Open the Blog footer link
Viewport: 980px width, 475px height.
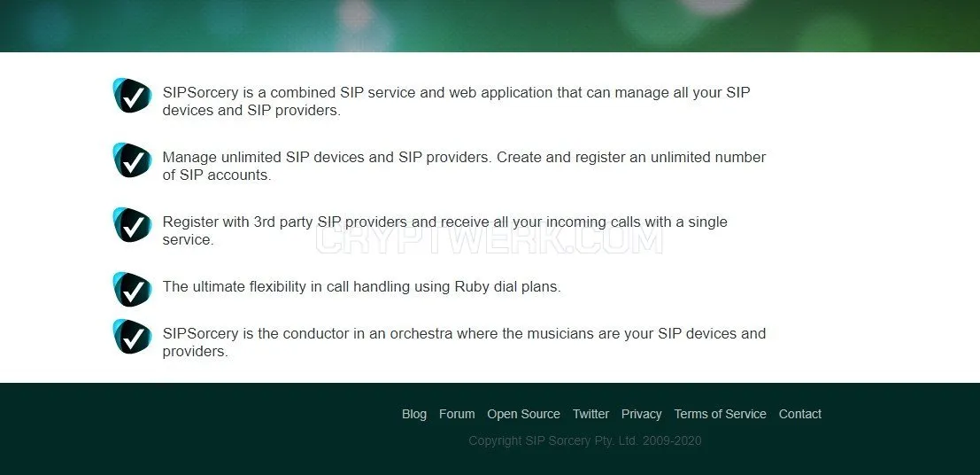414,414
